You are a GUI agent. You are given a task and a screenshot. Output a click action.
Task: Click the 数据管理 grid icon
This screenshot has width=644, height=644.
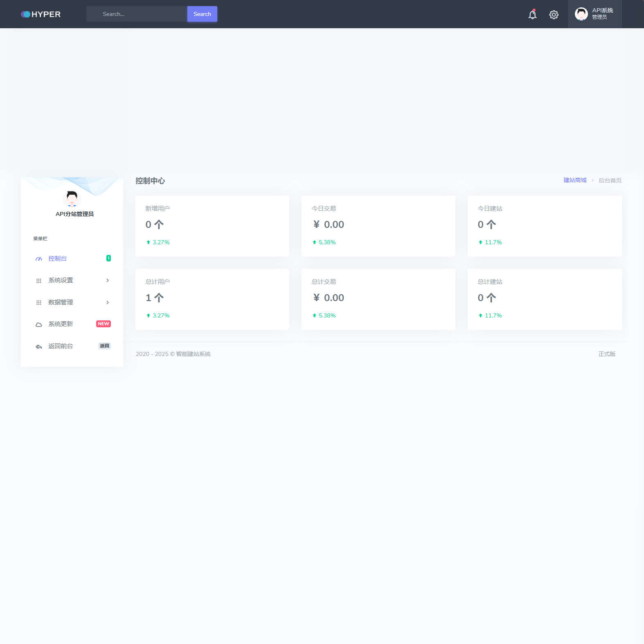click(39, 303)
